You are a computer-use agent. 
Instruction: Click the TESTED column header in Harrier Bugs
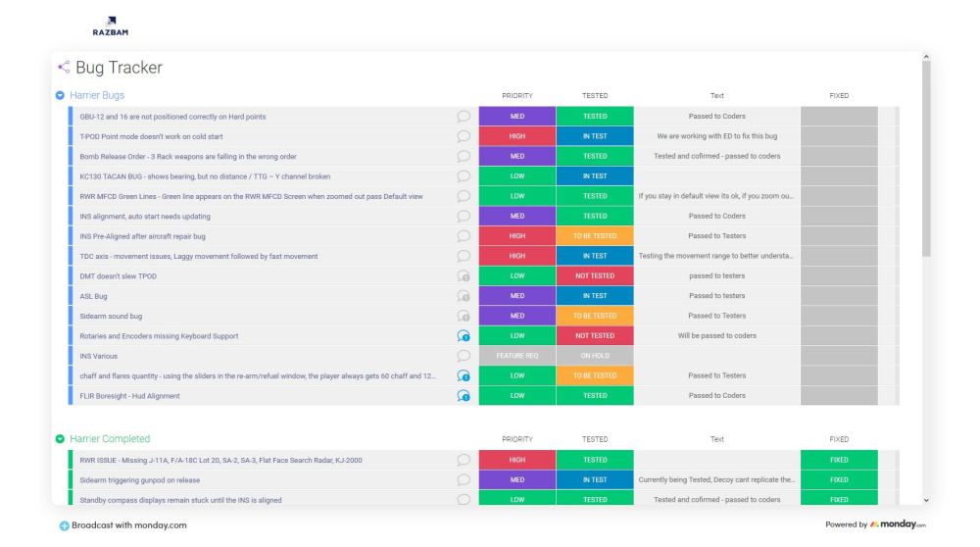click(595, 96)
